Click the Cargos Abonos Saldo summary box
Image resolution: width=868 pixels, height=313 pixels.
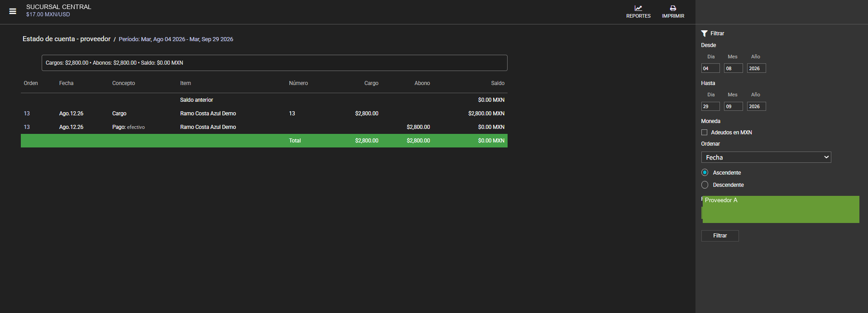pos(274,63)
